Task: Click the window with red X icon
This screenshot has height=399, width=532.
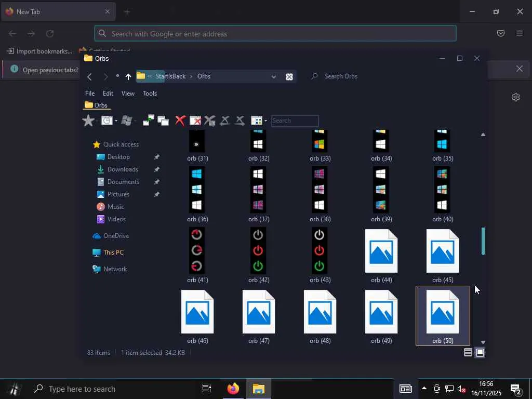Action: click(x=195, y=121)
